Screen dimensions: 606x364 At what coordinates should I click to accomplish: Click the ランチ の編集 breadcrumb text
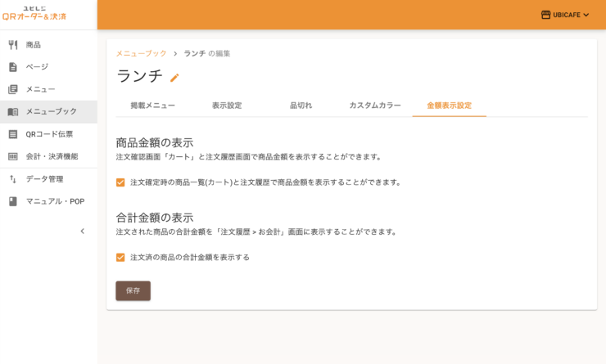point(206,53)
